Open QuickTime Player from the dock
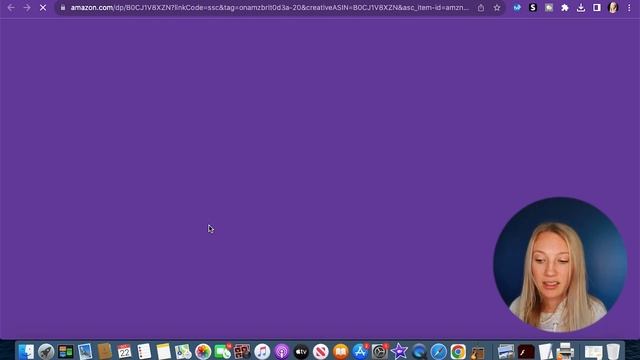 419,351
